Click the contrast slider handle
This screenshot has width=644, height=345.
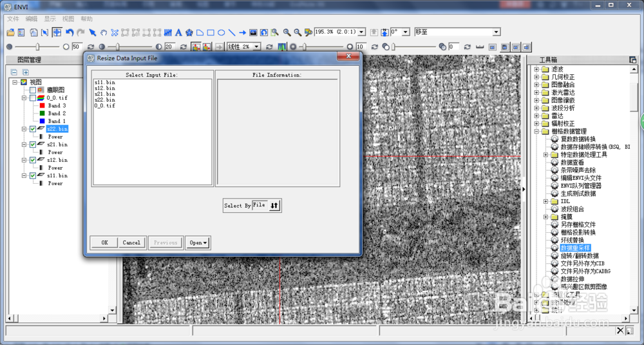[117, 47]
